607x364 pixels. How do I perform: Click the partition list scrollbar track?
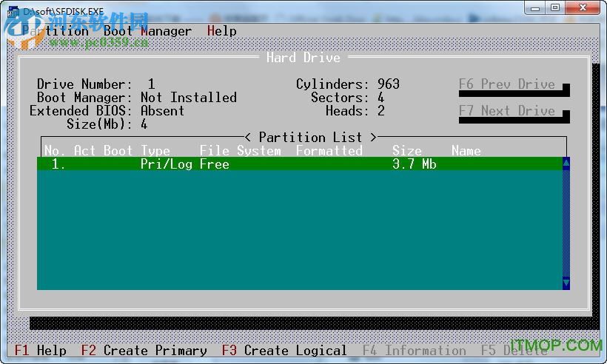click(x=566, y=223)
